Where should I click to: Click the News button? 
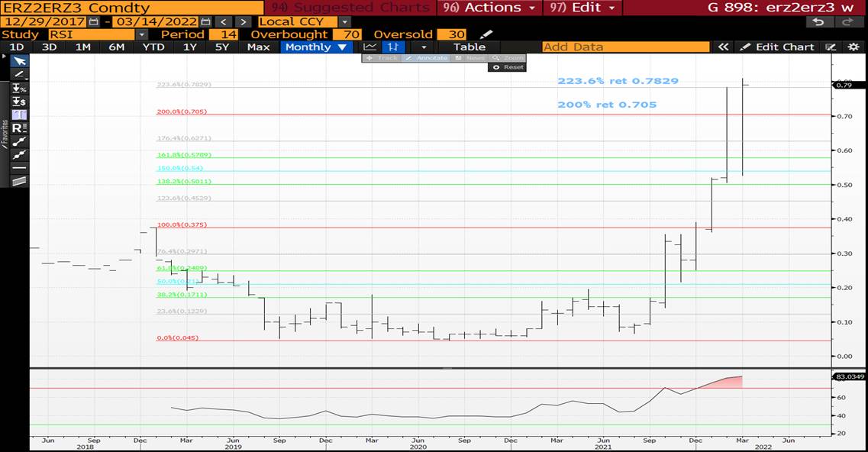[470, 58]
